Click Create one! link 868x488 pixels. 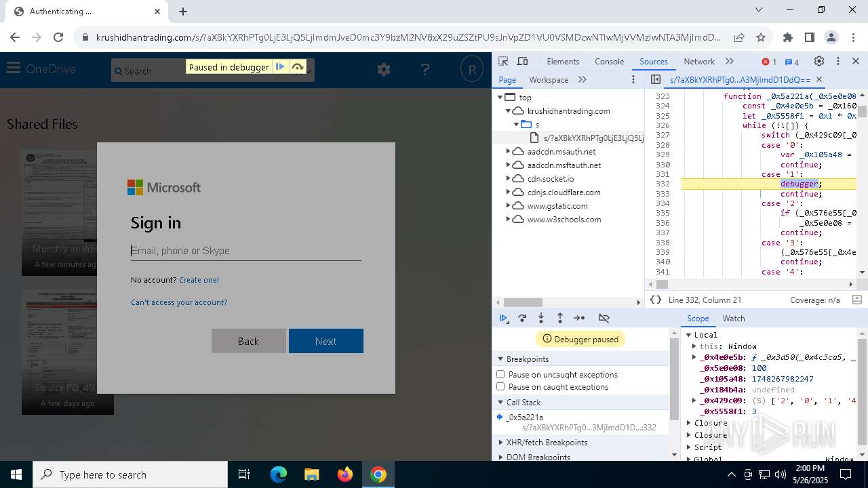click(199, 280)
